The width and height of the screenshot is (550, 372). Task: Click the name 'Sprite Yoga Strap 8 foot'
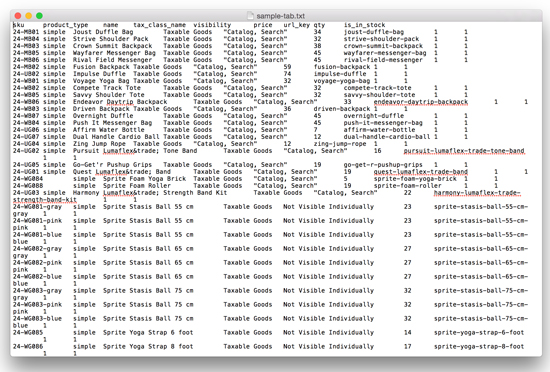[x=148, y=347]
